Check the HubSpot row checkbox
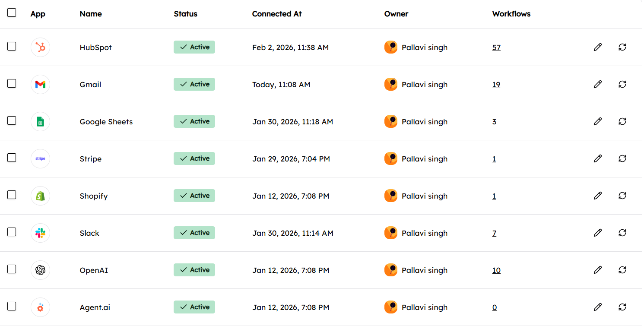644x326 pixels. click(x=12, y=46)
